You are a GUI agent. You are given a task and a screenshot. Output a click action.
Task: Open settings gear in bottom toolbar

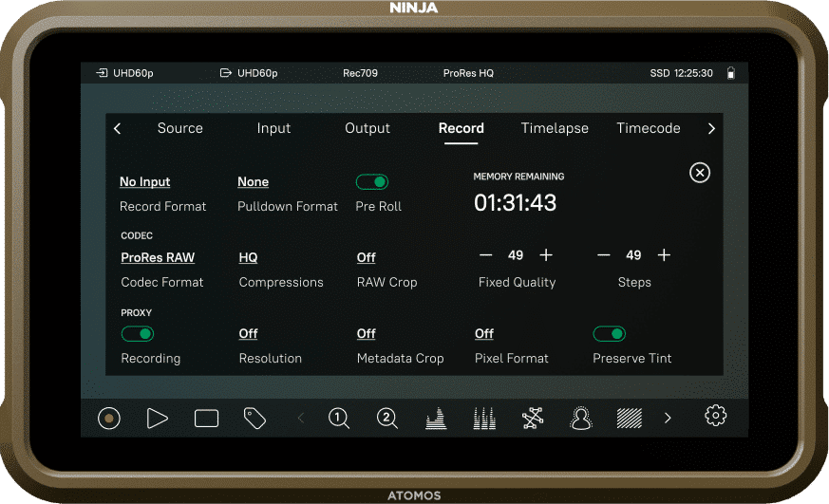(716, 417)
